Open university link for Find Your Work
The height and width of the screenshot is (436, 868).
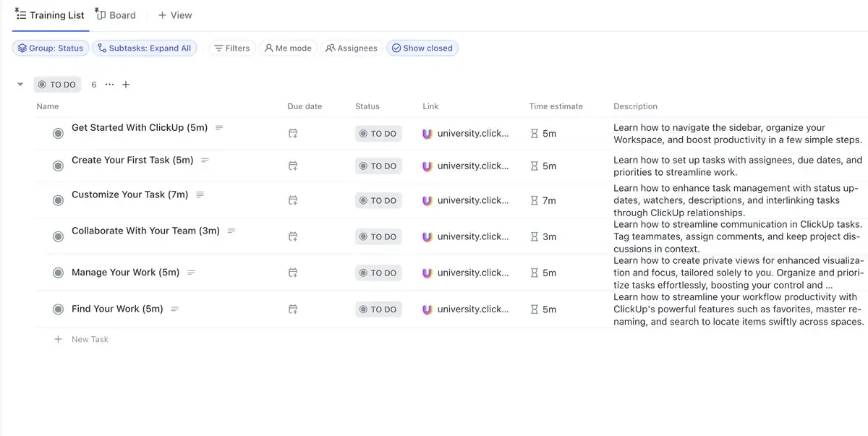(466, 309)
